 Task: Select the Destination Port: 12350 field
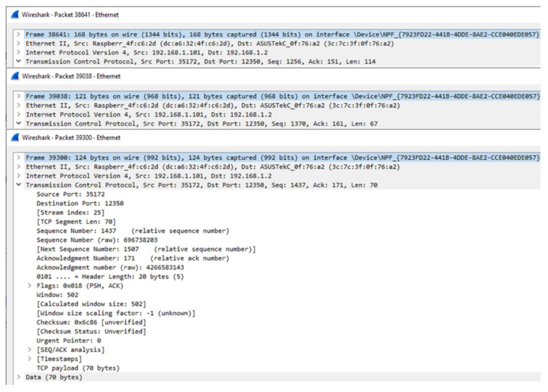pyautogui.click(x=80, y=203)
